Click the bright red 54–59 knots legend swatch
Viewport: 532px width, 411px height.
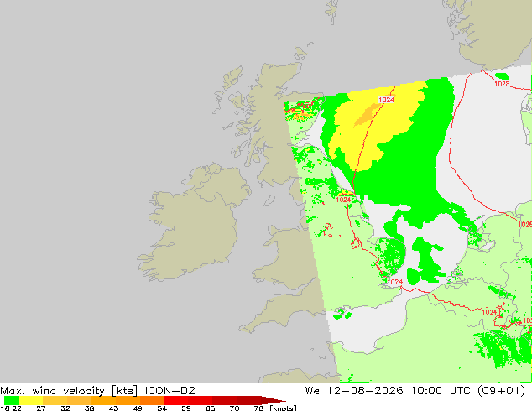tap(175, 400)
